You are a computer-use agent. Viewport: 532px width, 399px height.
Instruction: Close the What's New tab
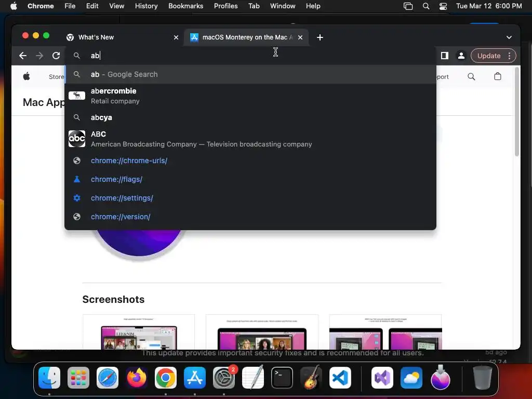176,37
